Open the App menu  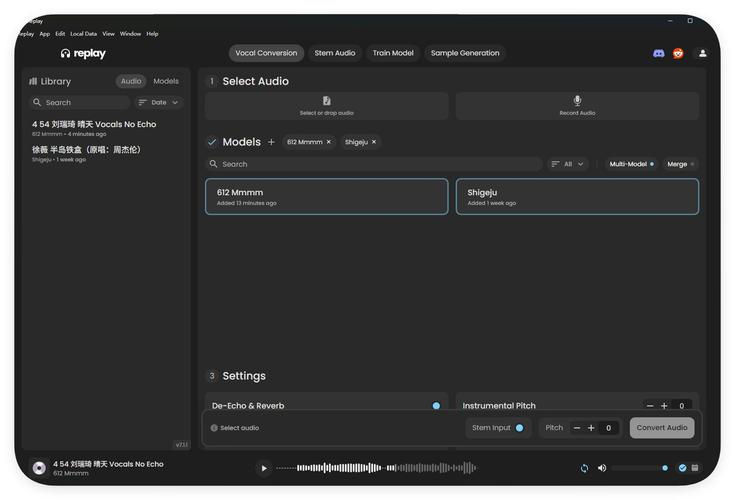click(45, 34)
